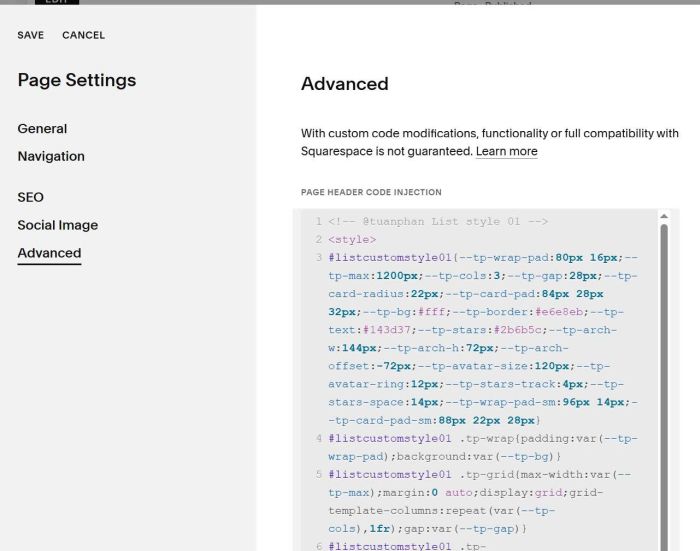This screenshot has width=700, height=551.
Task: Place cursor in the tuanphan comment line
Action: (x=438, y=221)
